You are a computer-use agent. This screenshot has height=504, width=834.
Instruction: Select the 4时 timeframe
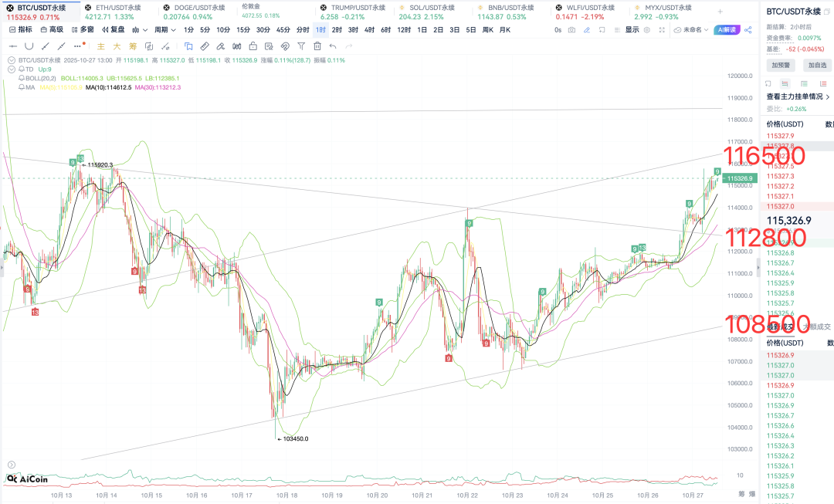(x=369, y=29)
